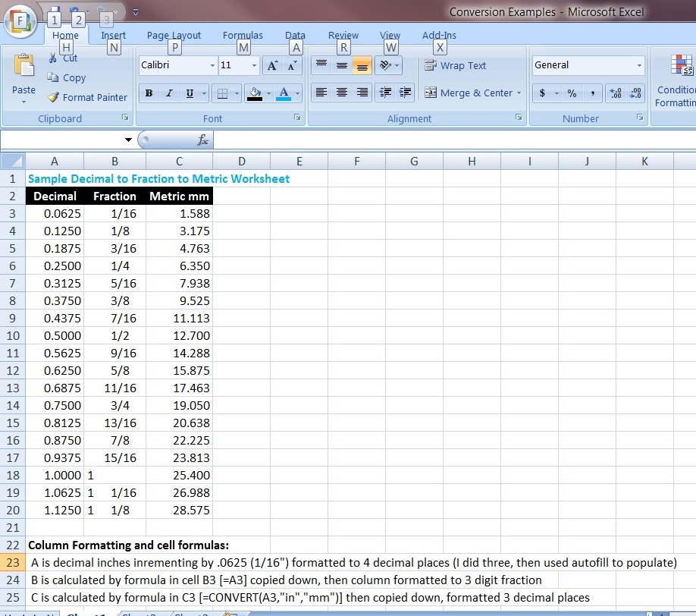696x616 pixels.
Task: Open the General number format dropdown
Action: coord(639,65)
